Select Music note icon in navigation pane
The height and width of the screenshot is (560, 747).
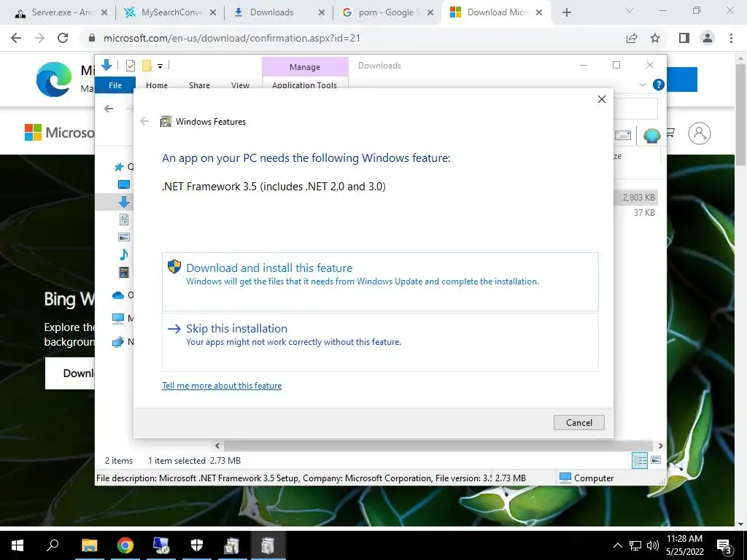124,254
